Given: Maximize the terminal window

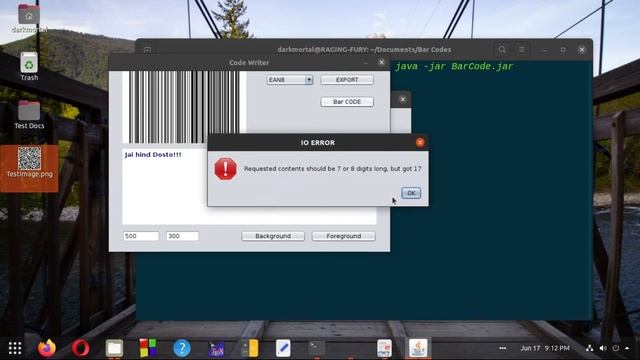Looking at the screenshot, I should [x=563, y=50].
